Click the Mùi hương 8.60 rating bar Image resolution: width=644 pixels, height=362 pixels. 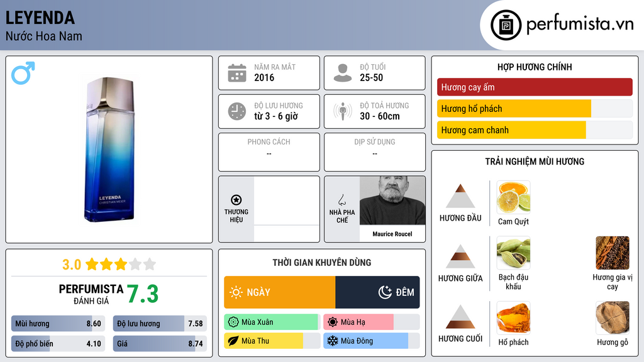click(58, 324)
